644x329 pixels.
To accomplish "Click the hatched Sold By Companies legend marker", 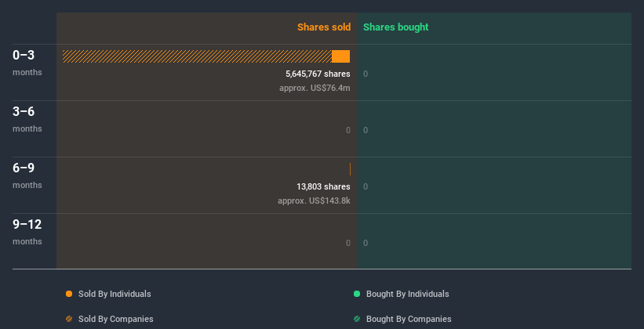I will point(69,319).
